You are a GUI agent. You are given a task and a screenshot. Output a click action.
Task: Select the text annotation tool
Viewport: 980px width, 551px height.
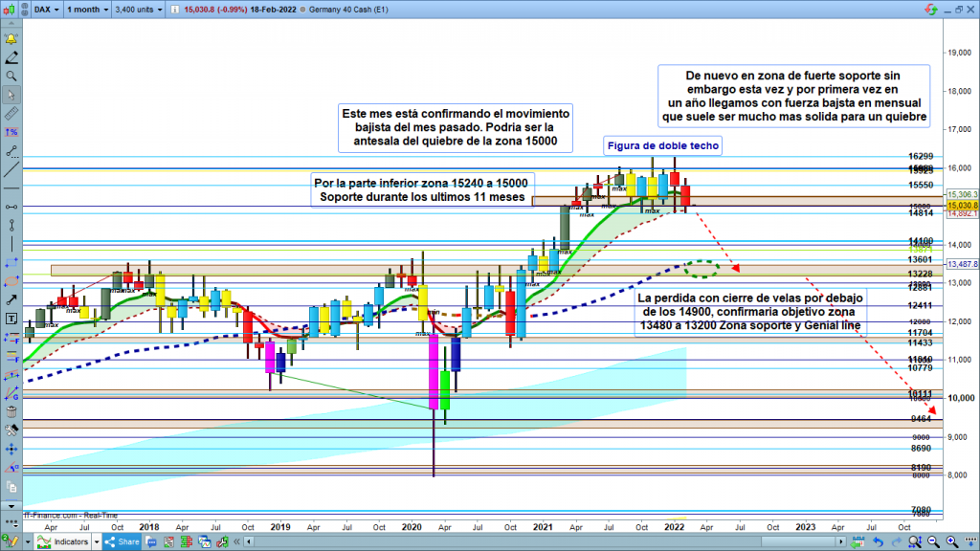[11, 318]
